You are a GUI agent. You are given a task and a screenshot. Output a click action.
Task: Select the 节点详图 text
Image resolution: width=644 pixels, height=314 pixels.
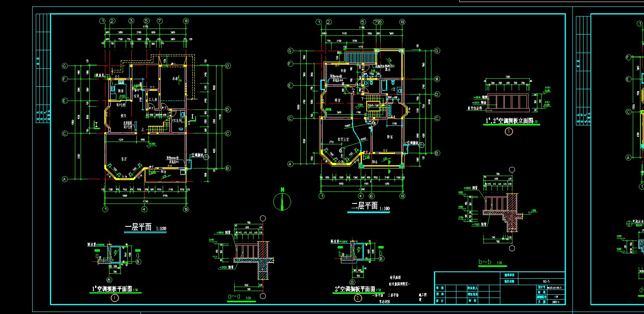(x=385, y=302)
